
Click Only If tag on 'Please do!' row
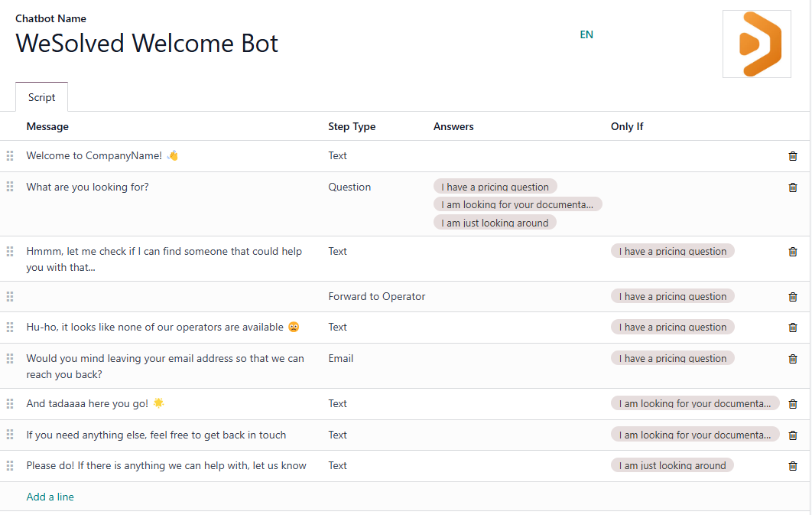tap(672, 465)
